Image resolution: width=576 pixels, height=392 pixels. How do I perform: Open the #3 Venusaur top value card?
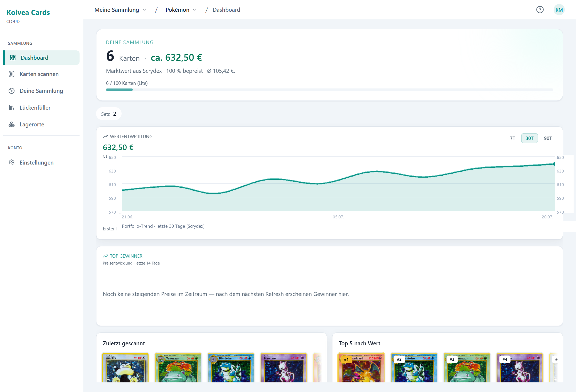[x=467, y=368]
